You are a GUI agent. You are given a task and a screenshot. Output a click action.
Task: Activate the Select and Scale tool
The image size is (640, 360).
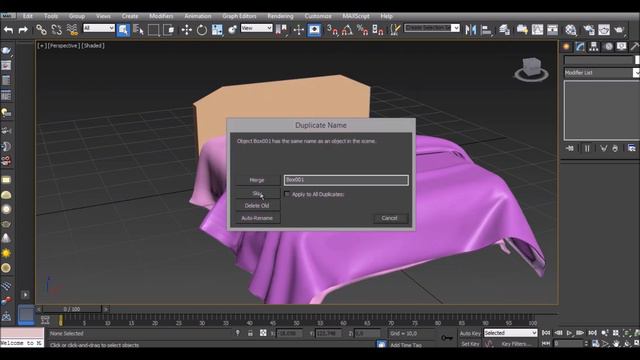[x=217, y=30]
